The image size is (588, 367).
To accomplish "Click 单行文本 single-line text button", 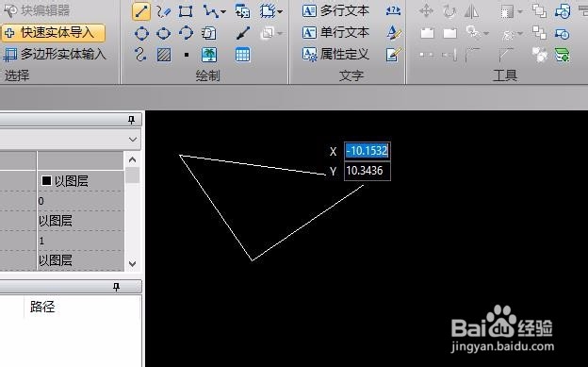I will click(x=335, y=33).
